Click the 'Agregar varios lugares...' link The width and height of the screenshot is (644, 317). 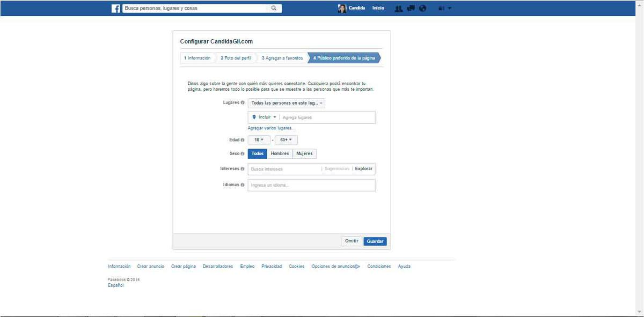point(272,128)
